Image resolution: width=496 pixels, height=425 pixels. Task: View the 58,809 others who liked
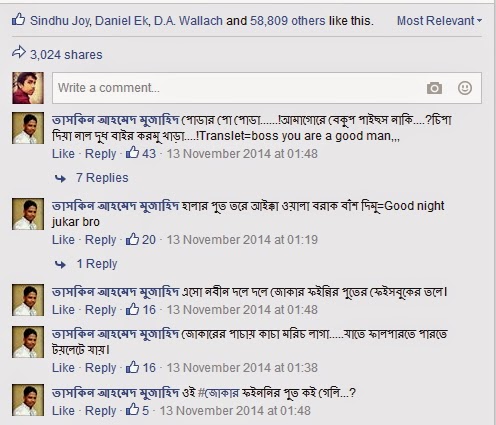coord(288,21)
